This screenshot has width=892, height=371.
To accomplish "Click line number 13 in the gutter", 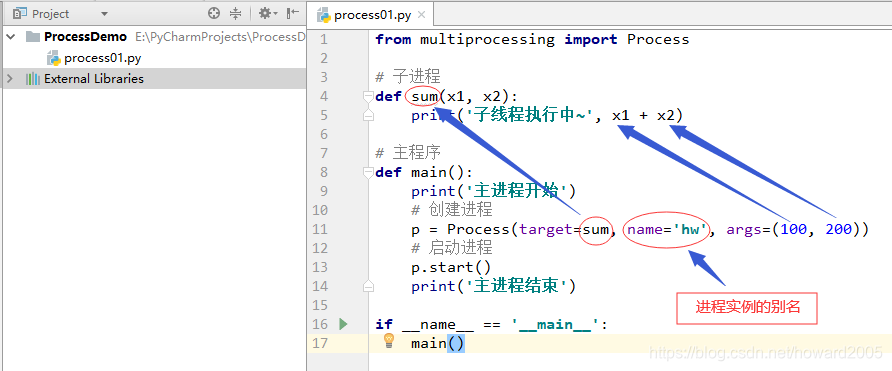I will pos(320,267).
